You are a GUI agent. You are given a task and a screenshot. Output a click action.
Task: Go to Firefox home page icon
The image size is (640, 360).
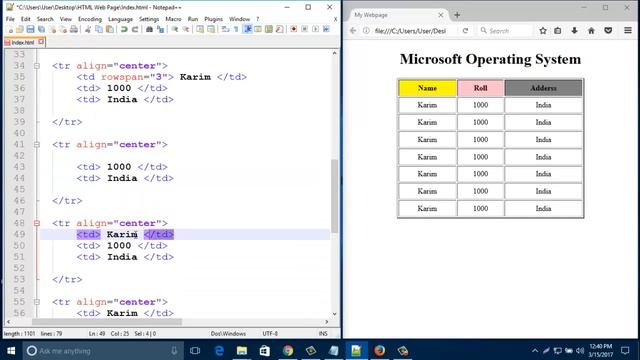click(591, 31)
